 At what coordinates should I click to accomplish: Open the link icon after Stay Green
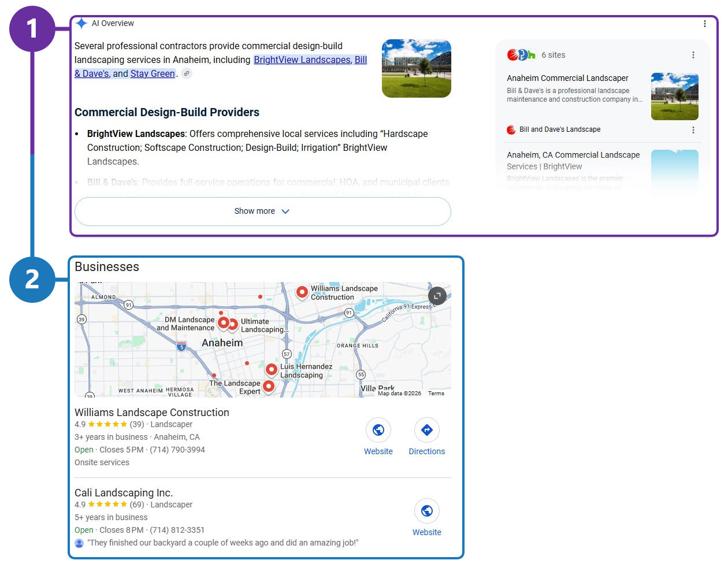click(186, 73)
